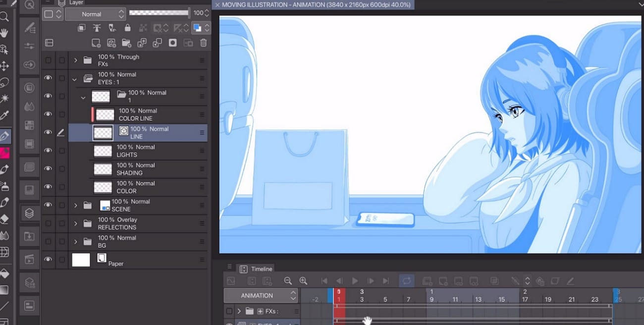Open the Normal blending mode dropdown

[x=94, y=14]
